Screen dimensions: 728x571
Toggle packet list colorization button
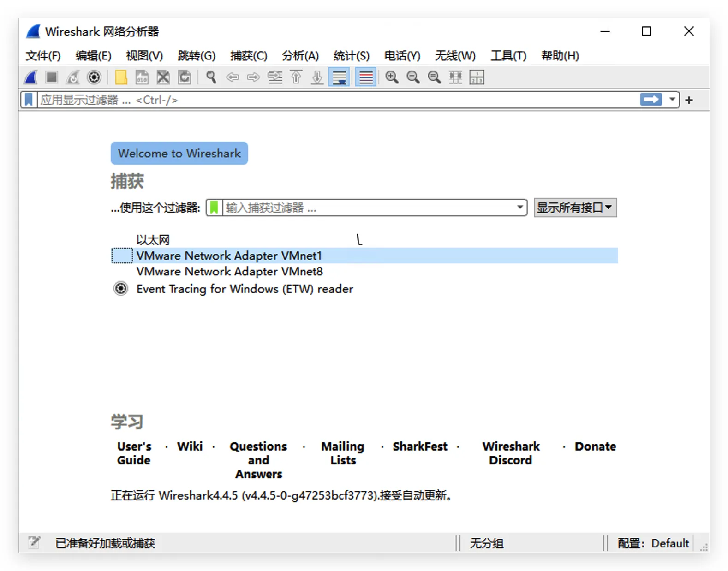point(366,77)
